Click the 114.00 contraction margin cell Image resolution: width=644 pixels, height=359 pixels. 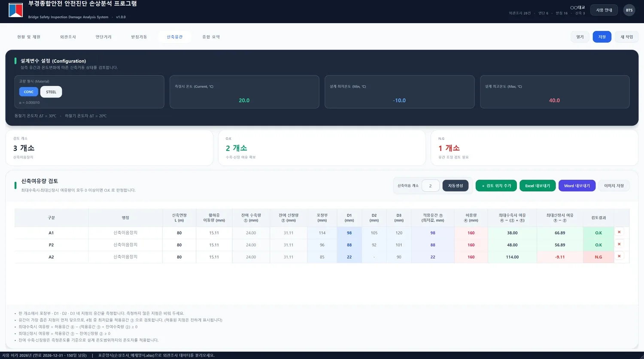click(x=512, y=257)
